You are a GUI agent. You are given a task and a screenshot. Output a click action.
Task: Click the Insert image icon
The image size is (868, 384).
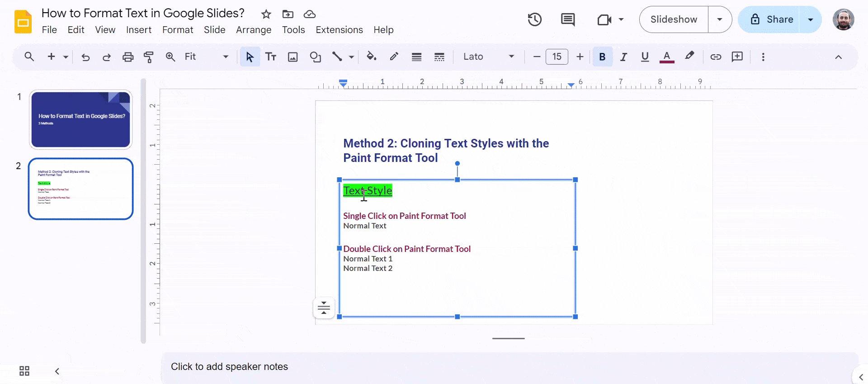click(x=293, y=57)
